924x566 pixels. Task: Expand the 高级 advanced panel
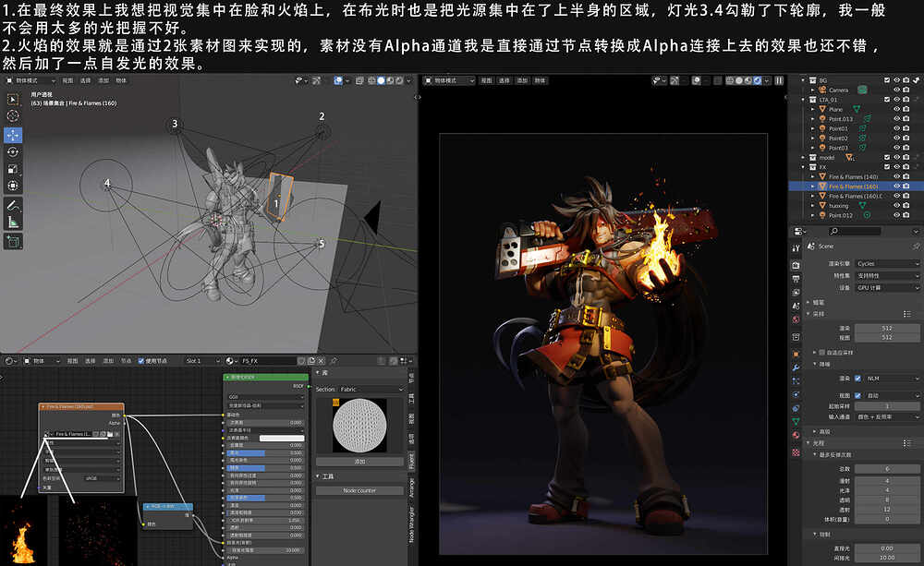pos(815,431)
